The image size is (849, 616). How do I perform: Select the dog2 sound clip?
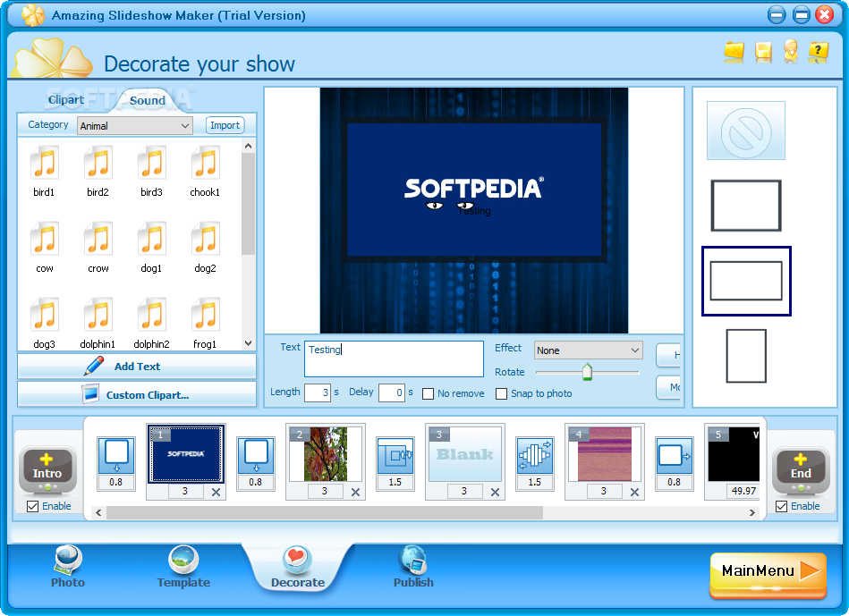click(x=205, y=247)
